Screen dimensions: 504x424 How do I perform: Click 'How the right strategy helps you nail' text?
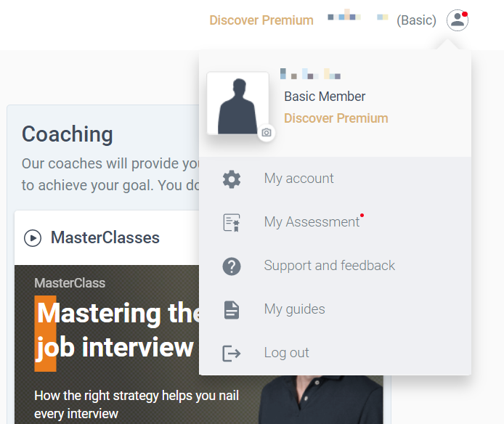(137, 396)
